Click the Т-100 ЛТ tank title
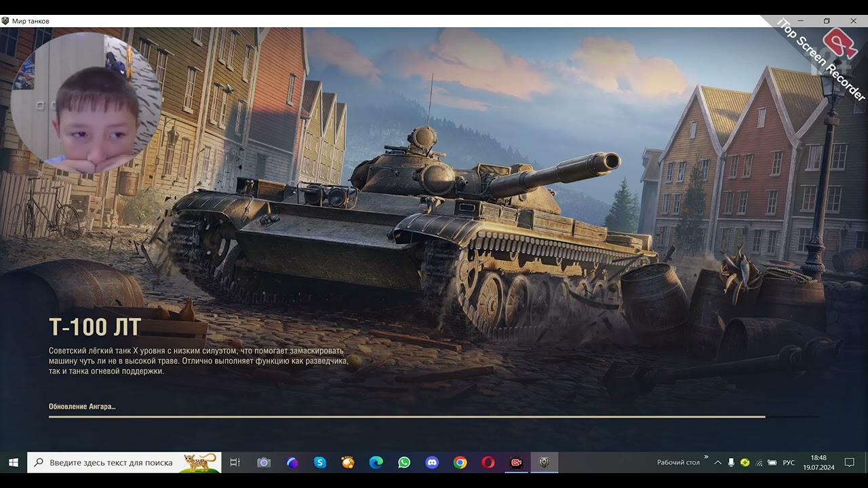 (95, 327)
